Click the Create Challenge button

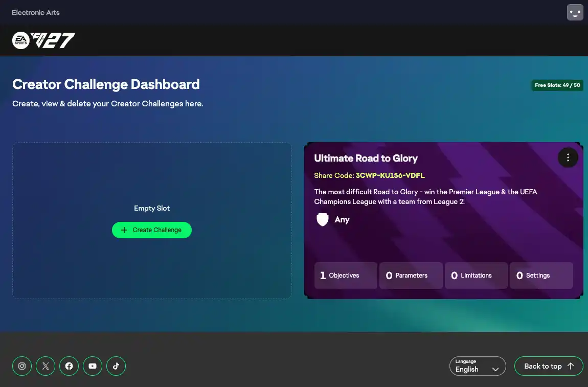coord(152,230)
